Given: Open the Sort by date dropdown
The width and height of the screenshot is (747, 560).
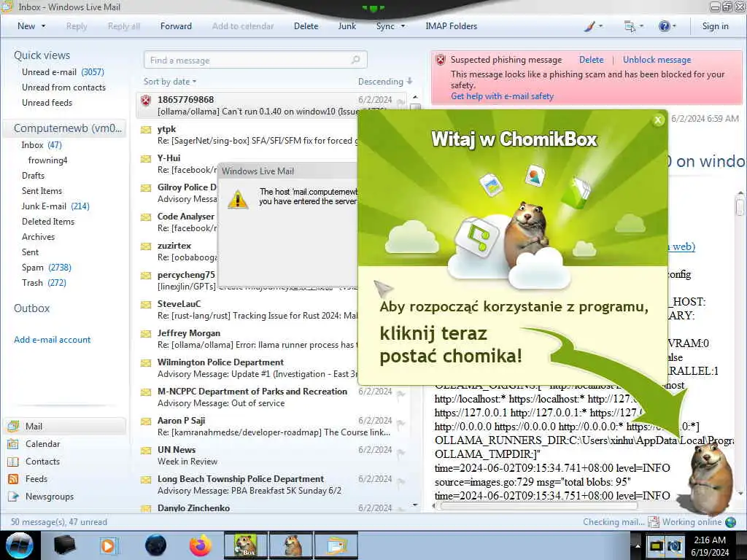Looking at the screenshot, I should (x=170, y=82).
